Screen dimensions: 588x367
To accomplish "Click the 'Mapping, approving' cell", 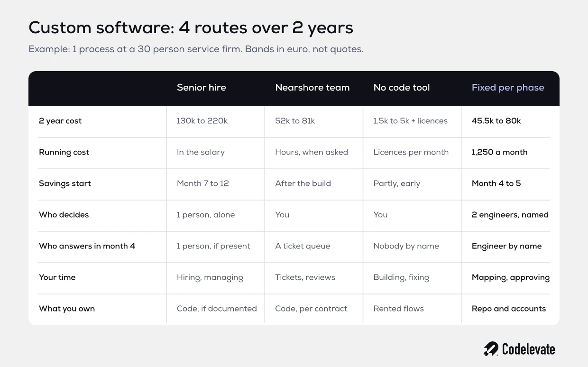I will 511,278.
